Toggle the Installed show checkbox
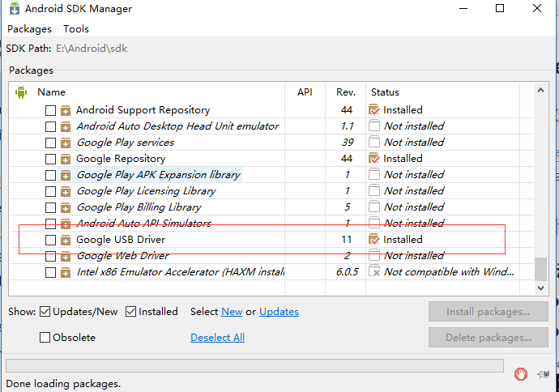 pos(130,312)
